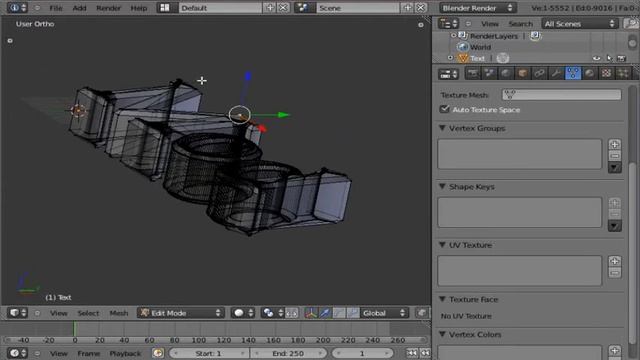Add a new UV texture
Viewport: 640px width, 360px height.
615,261
